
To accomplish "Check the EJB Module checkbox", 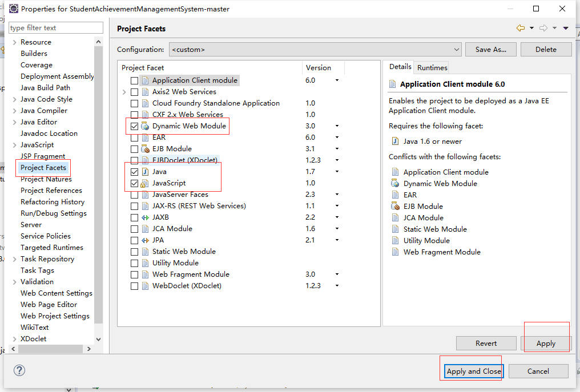I will pyautogui.click(x=134, y=149).
